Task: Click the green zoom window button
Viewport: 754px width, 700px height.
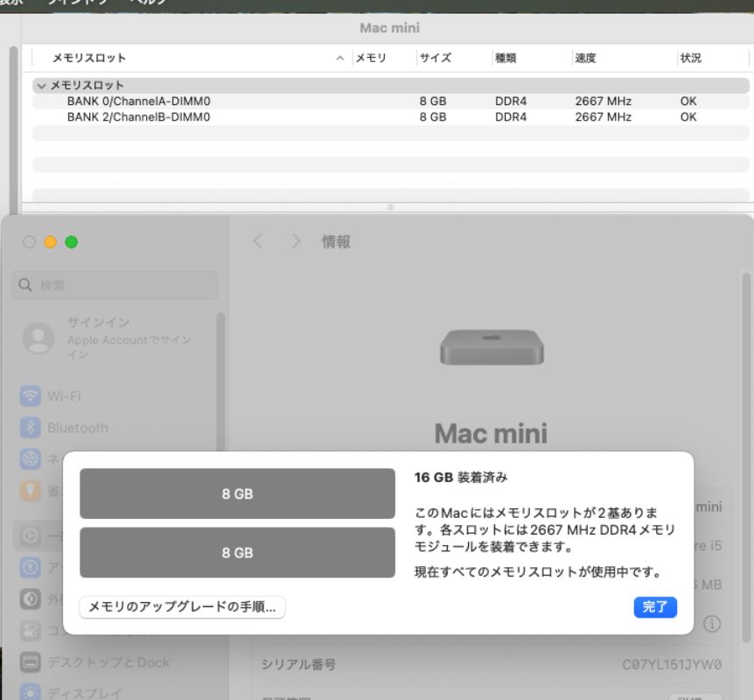Action: 72,242
